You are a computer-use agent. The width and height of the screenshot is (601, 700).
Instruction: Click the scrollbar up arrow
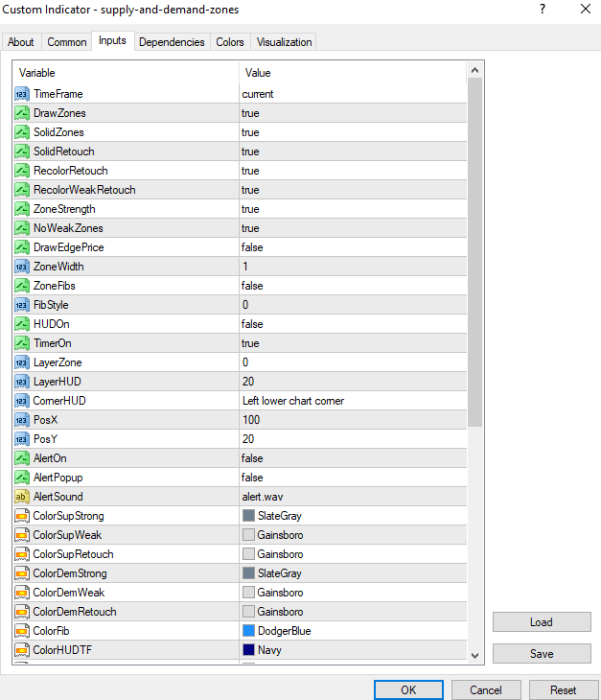[475, 70]
